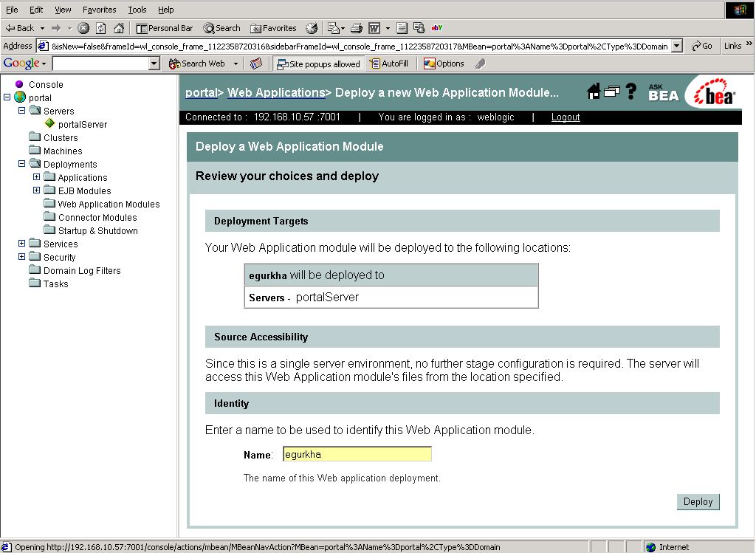This screenshot has height=553, width=756.
Task: Click the Google toolbar highlighter pen icon
Action: 480,63
